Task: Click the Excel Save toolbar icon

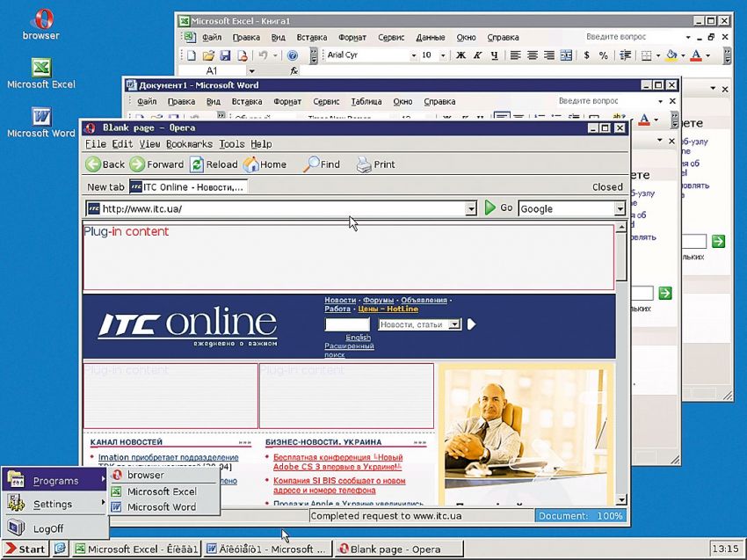Action: [225, 55]
